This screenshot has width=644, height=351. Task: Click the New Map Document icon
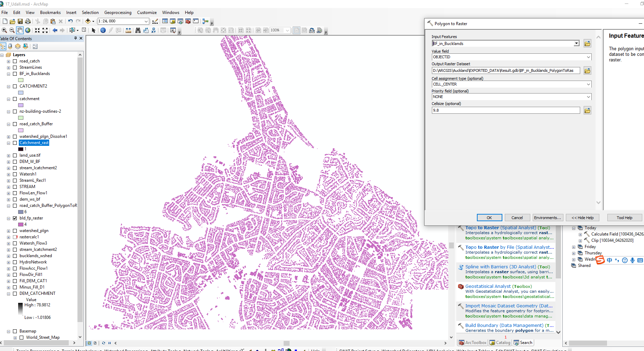[x=5, y=21]
